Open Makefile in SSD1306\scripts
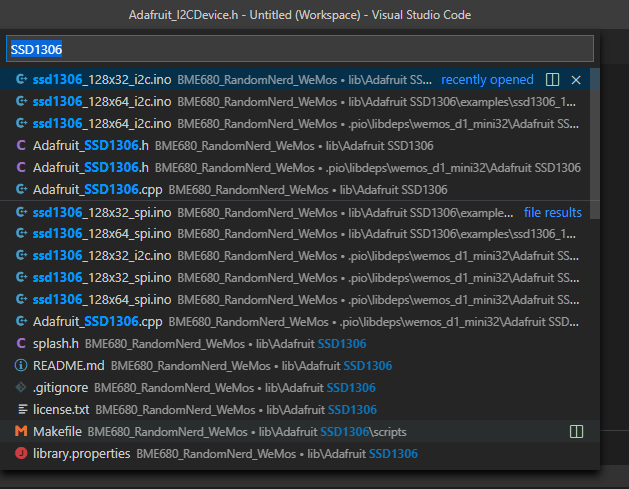Screen dimensions: 629x489 [x=300, y=432]
